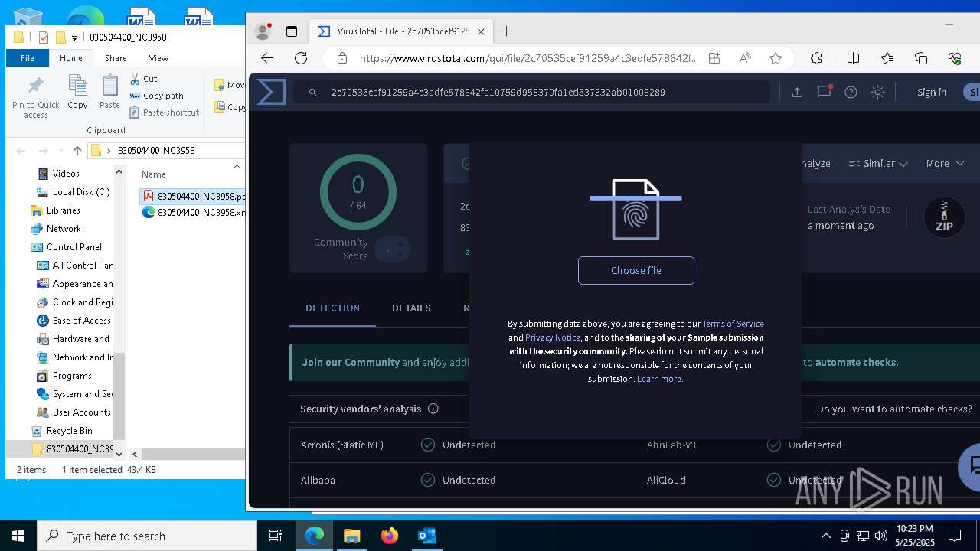Open Edge extensions puzzle icon
This screenshot has height=551, width=980.
point(816,58)
